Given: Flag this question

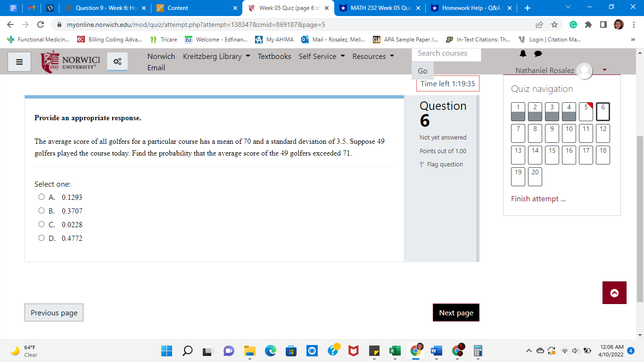Looking at the screenshot, I should point(441,164).
